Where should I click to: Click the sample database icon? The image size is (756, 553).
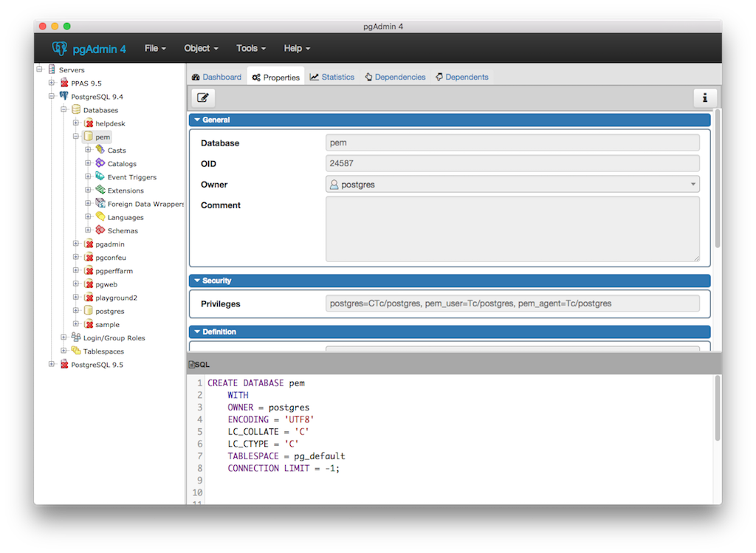pos(89,324)
